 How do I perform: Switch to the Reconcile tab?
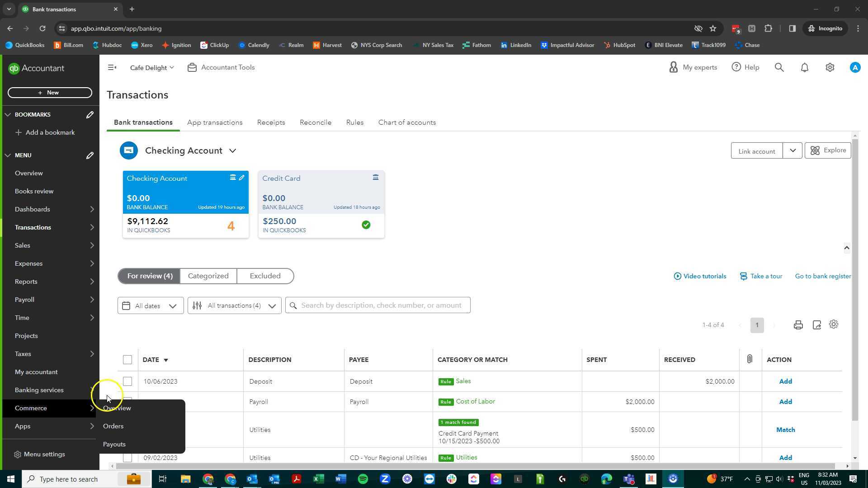pos(315,122)
